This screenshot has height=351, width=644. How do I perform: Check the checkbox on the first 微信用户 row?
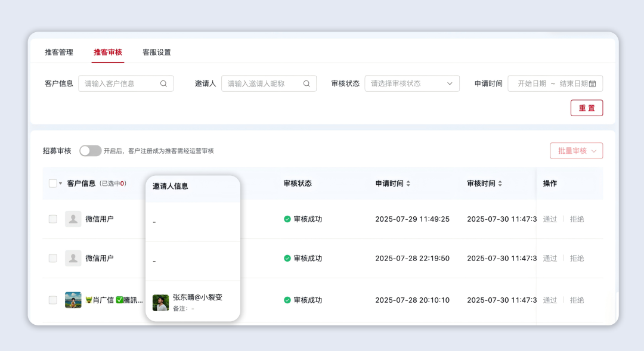[52, 219]
